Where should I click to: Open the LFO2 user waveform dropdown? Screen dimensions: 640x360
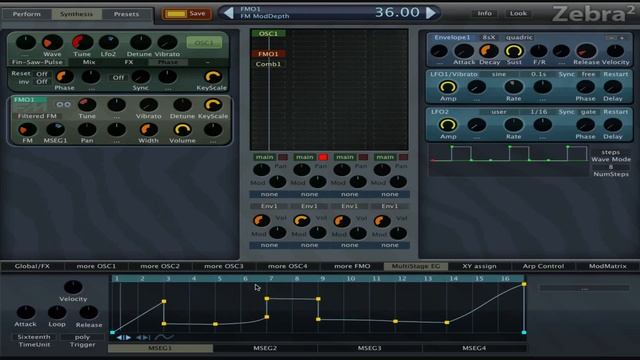(x=499, y=112)
